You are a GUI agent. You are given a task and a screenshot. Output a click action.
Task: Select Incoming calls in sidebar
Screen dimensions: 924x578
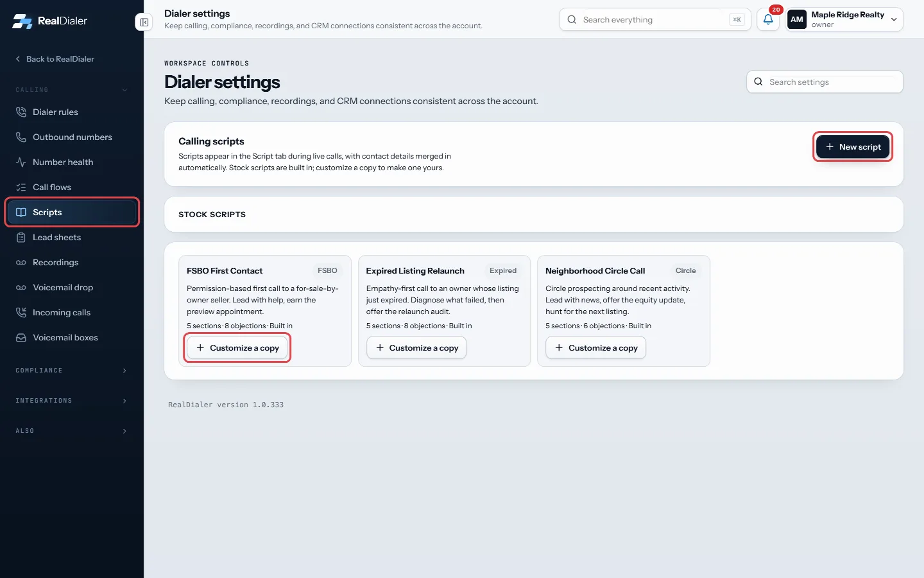click(x=72, y=312)
